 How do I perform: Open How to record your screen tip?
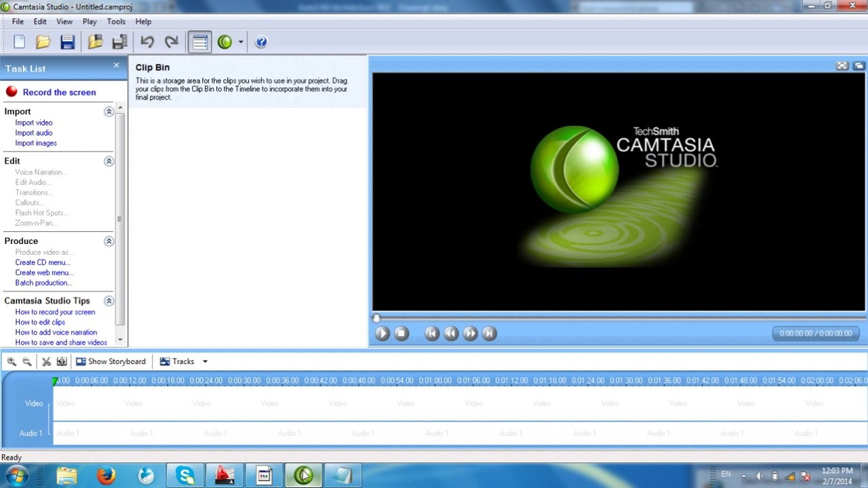55,312
